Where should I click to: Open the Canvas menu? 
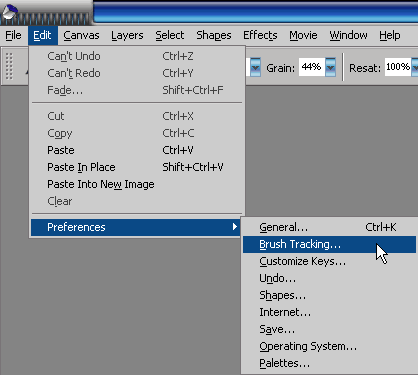[81, 35]
